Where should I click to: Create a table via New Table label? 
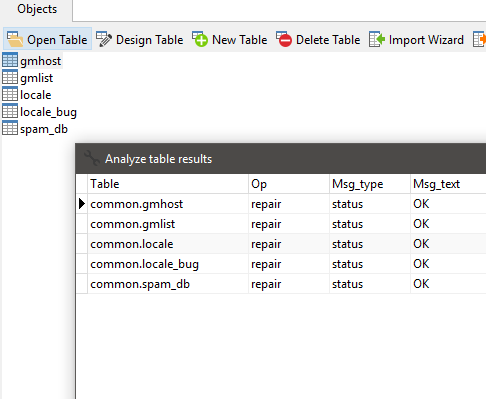pyautogui.click(x=240, y=40)
